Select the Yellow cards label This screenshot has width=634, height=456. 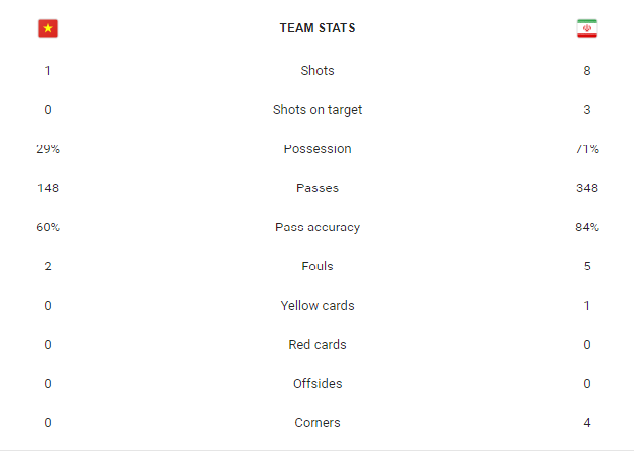[317, 305]
